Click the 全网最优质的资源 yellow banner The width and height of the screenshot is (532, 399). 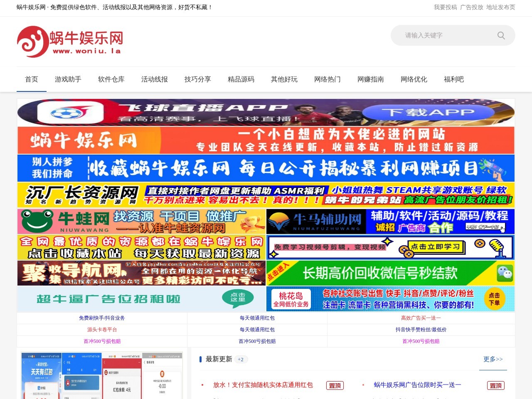tap(141, 247)
